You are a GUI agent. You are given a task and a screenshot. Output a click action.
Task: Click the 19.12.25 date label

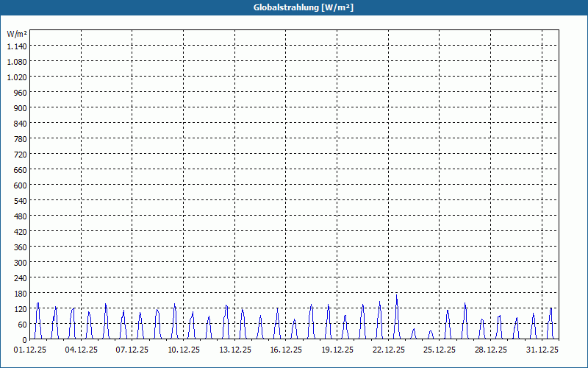[x=337, y=350]
